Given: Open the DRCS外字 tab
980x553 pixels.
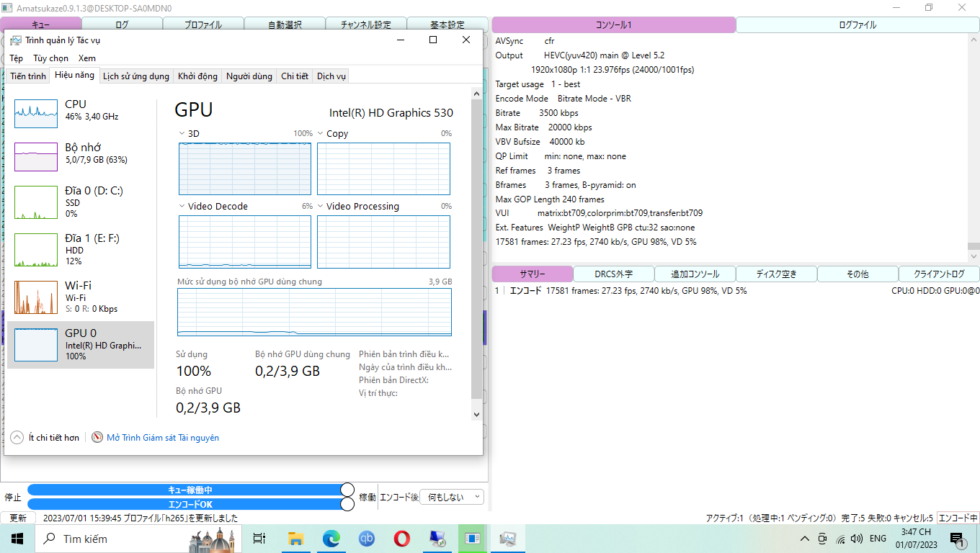Looking at the screenshot, I should point(614,274).
